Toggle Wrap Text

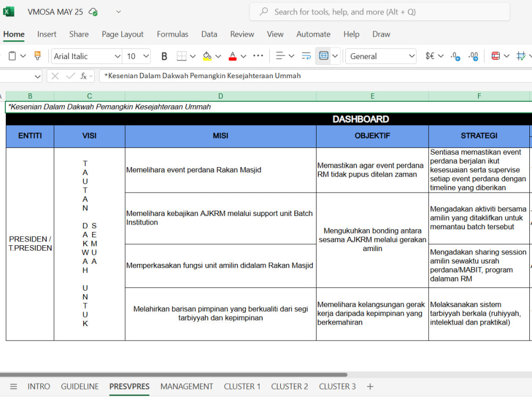[x=306, y=56]
